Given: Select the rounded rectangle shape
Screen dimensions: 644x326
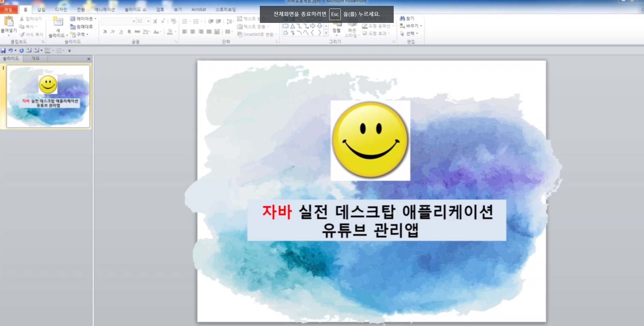Looking at the screenshot, I should [285, 26].
